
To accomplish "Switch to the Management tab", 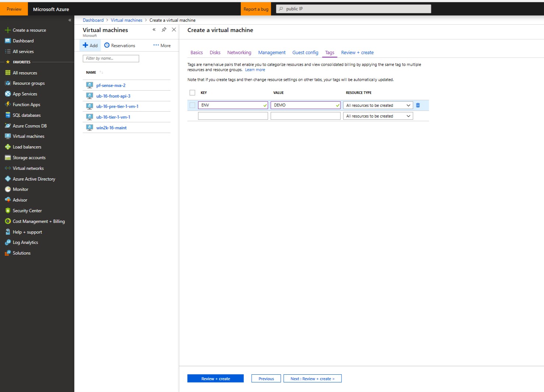I will (272, 53).
